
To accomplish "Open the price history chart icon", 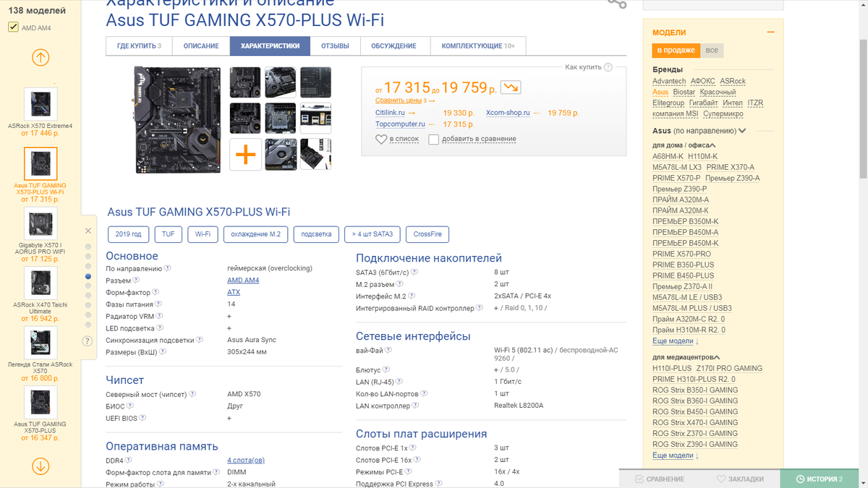I will [x=511, y=87].
